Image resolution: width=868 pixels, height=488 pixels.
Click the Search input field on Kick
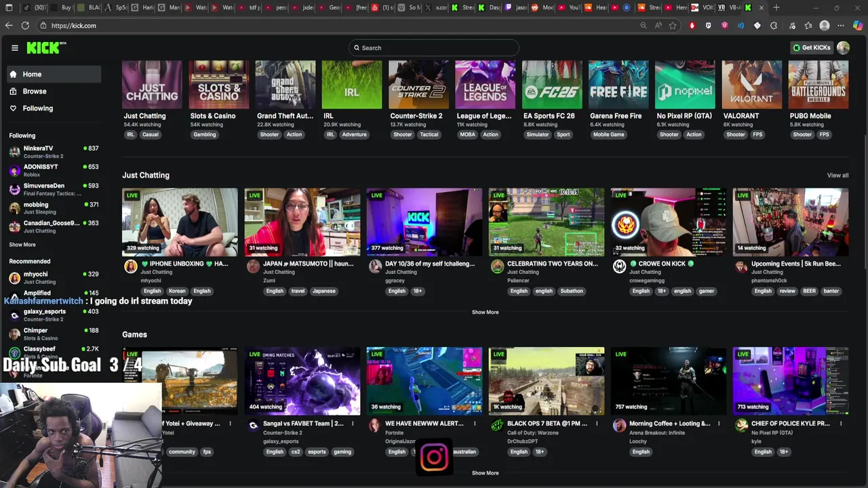point(434,47)
